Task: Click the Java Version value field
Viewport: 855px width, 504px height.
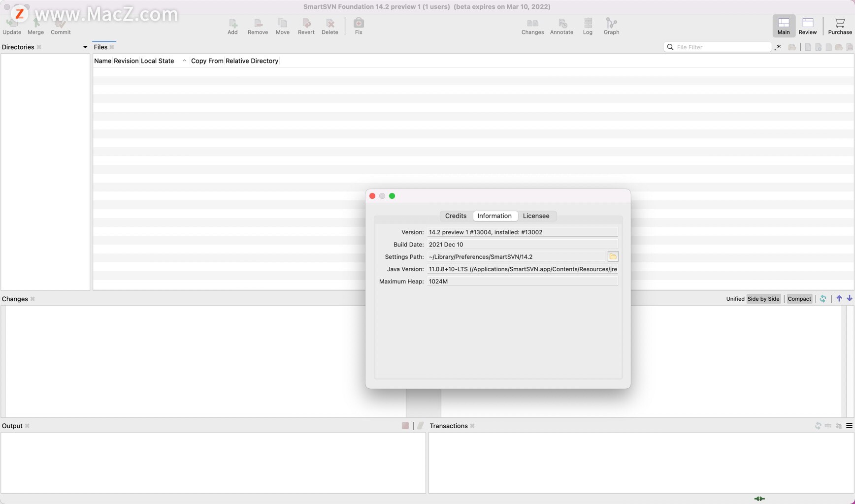Action: (523, 269)
